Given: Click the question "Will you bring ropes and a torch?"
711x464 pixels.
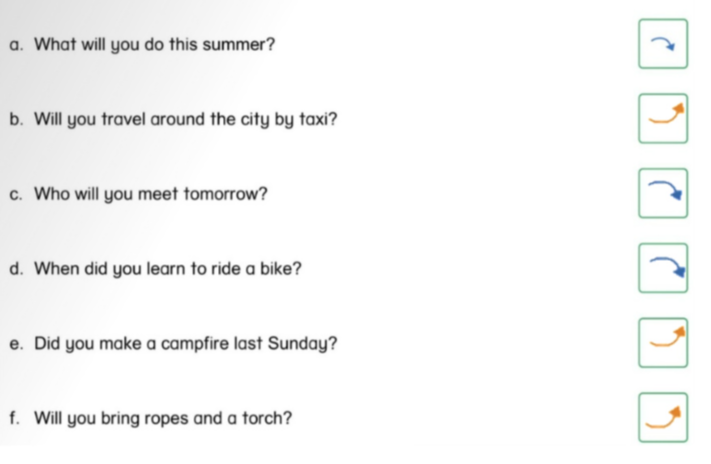Looking at the screenshot, I should (163, 418).
